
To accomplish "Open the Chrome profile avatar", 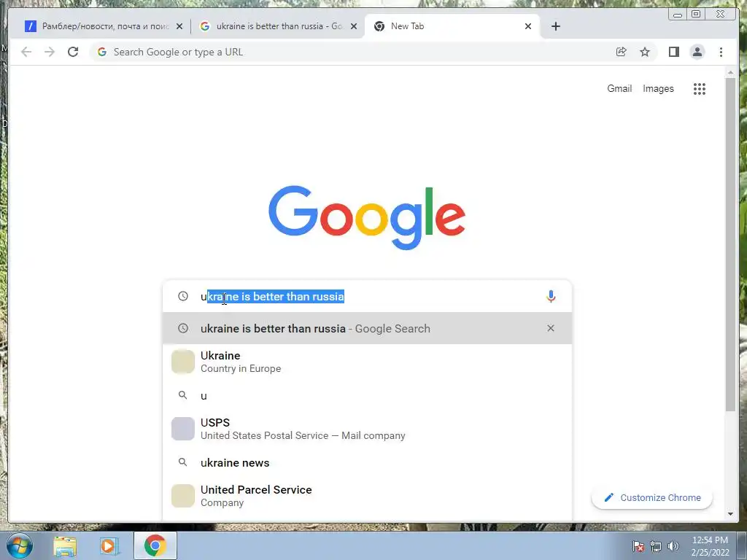I will 697,52.
